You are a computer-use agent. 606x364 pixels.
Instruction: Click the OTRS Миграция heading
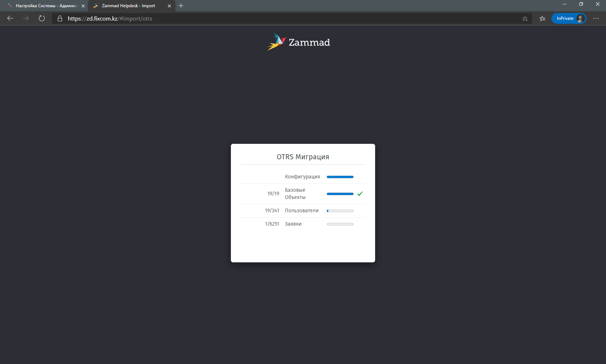coord(303,157)
